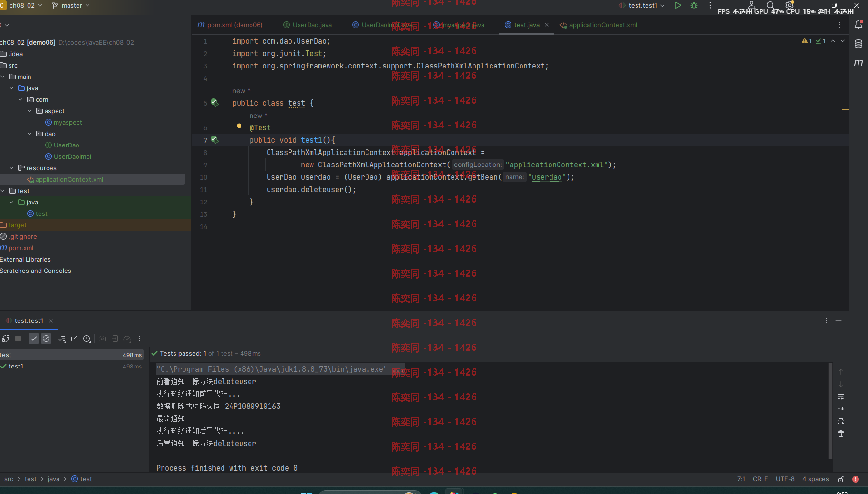The image size is (868, 494).
Task: Start debugging with the green bug icon
Action: 694,5
